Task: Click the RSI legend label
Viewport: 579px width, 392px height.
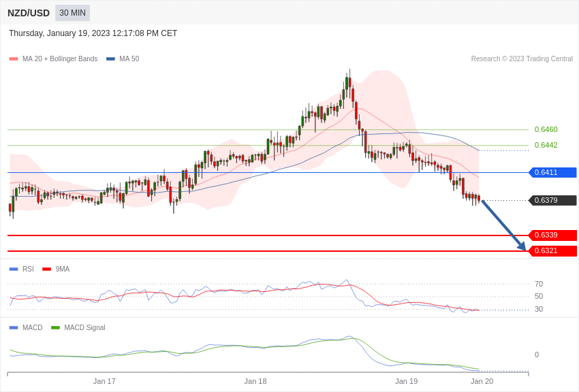Action: [x=28, y=269]
